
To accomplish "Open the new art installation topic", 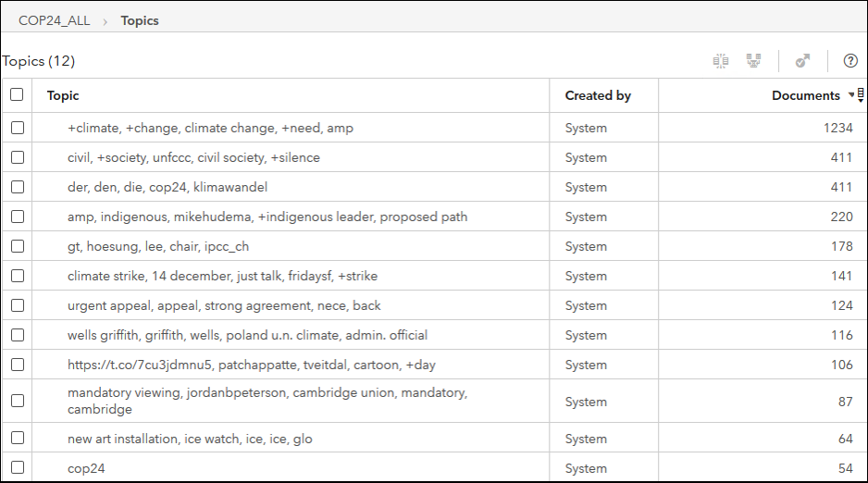I will tap(190, 440).
